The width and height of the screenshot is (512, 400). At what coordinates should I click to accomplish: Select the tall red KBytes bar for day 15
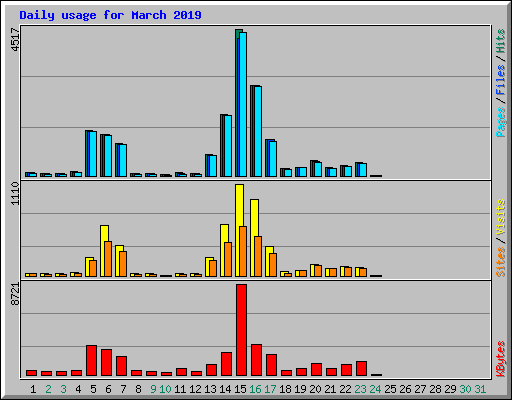241,330
